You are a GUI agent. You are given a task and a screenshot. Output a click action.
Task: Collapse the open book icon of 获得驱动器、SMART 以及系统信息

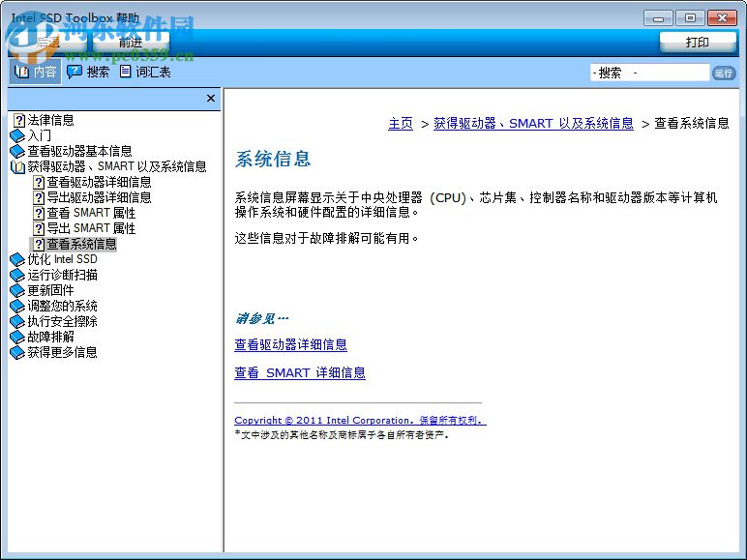(17, 166)
